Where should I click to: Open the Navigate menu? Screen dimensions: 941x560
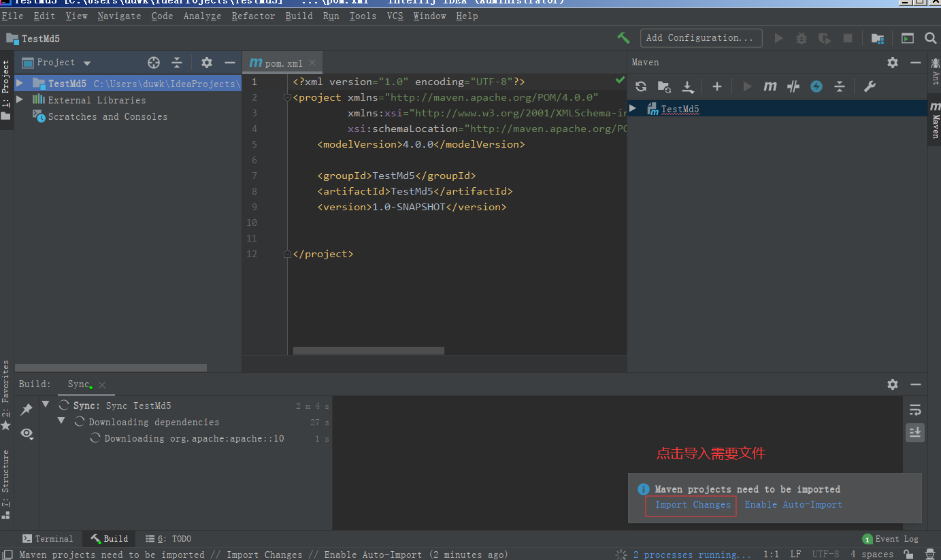(x=119, y=16)
